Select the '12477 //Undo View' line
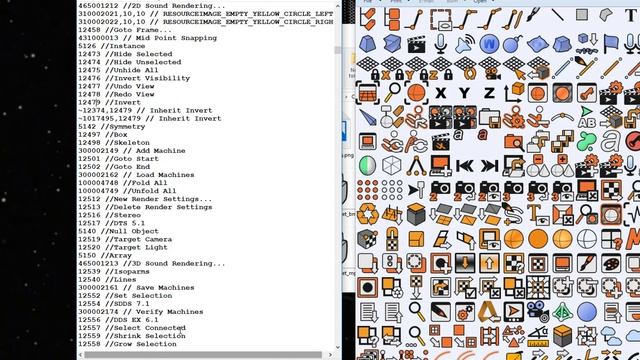 116,86
